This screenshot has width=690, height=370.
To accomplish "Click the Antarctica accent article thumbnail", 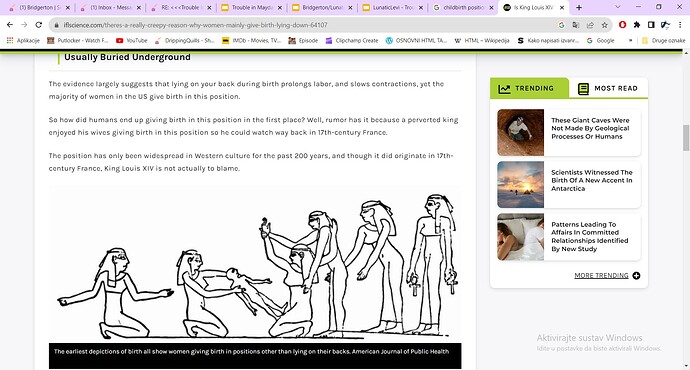I will [x=521, y=185].
